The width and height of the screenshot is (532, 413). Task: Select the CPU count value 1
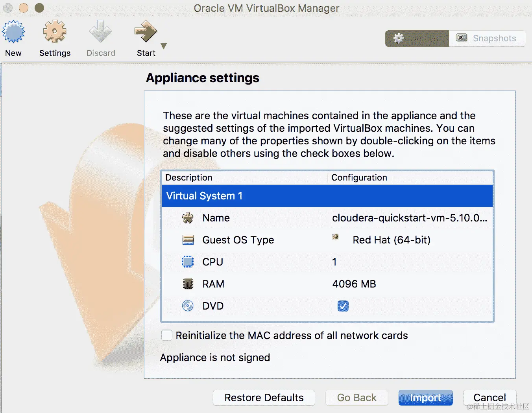334,262
